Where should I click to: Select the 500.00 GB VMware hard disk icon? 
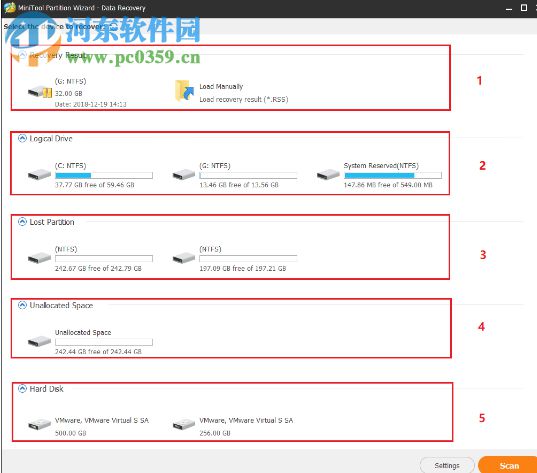point(39,424)
